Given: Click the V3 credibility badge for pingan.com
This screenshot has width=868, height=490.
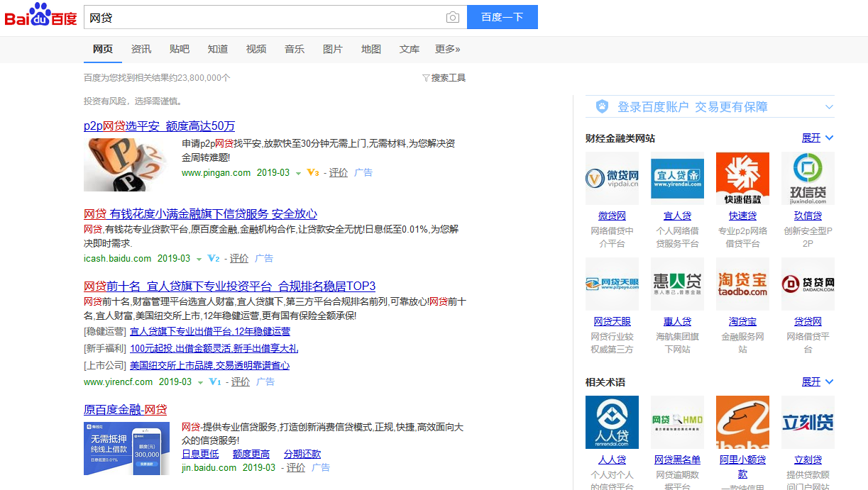Looking at the screenshot, I should click(x=313, y=172).
